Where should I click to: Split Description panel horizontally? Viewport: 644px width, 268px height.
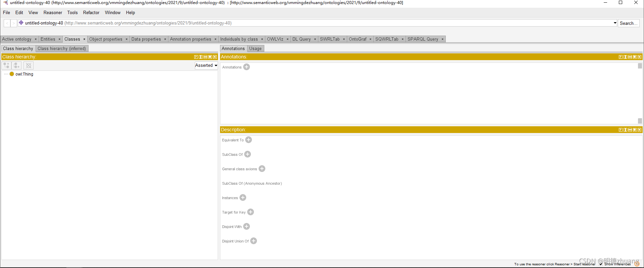630,130
